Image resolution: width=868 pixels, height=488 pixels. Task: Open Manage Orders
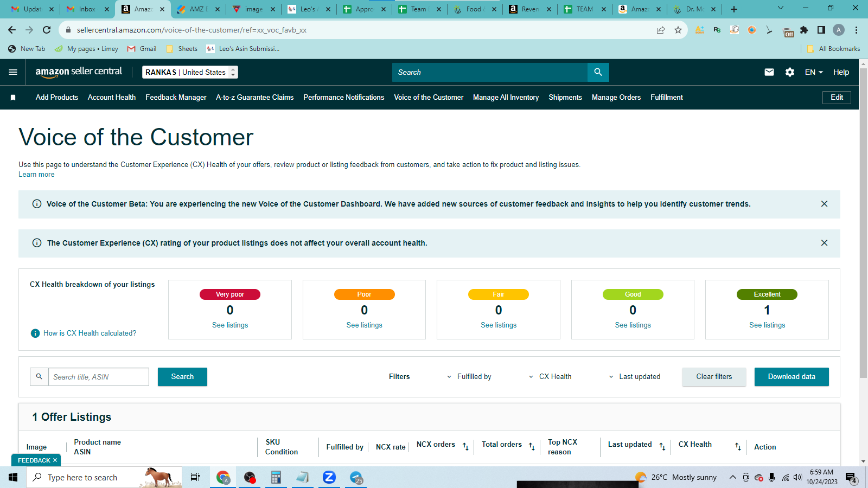pyautogui.click(x=616, y=98)
